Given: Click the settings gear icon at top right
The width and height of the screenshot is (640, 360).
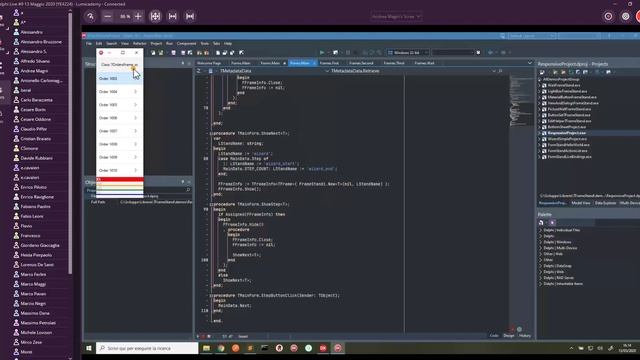Looking at the screenshot, I should [625, 16].
